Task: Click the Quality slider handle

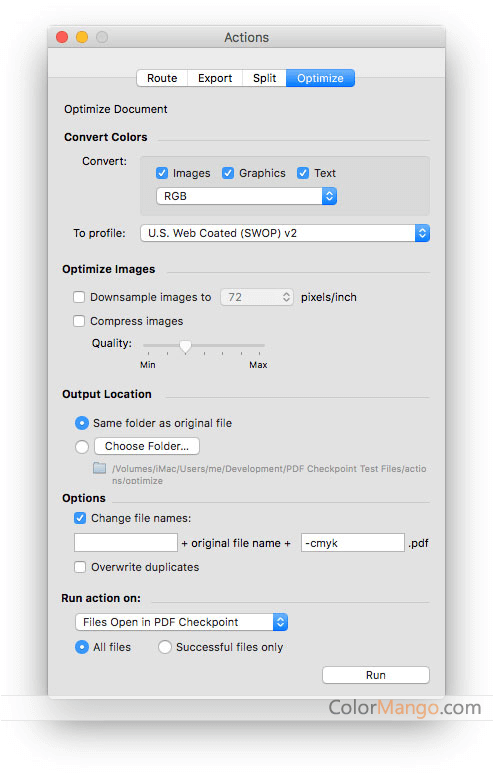Action: coord(185,347)
